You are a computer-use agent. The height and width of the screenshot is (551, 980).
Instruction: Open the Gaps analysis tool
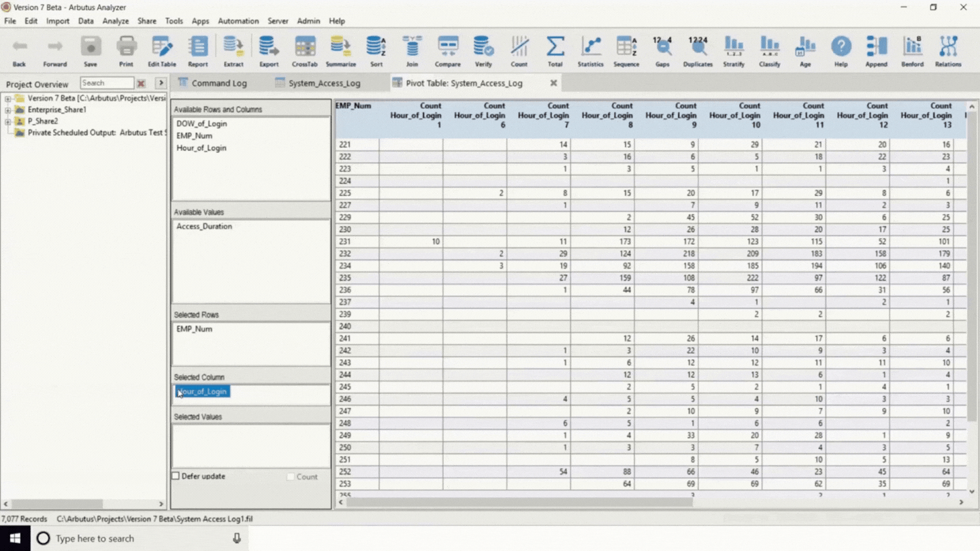click(x=661, y=49)
